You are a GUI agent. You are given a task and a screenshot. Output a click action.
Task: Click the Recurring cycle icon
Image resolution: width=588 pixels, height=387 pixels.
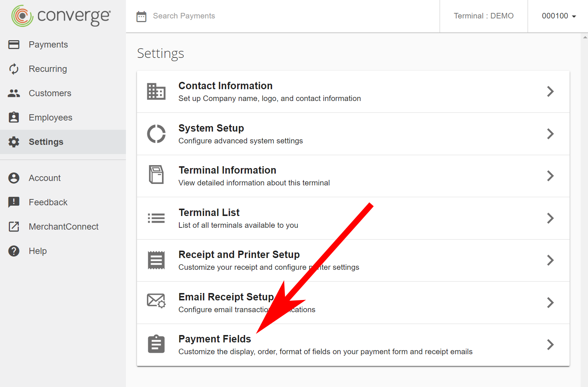click(14, 69)
